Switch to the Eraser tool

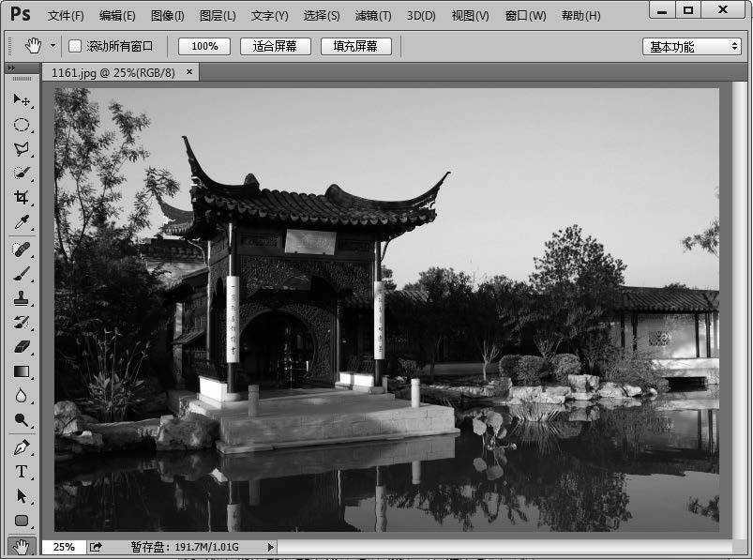click(21, 347)
